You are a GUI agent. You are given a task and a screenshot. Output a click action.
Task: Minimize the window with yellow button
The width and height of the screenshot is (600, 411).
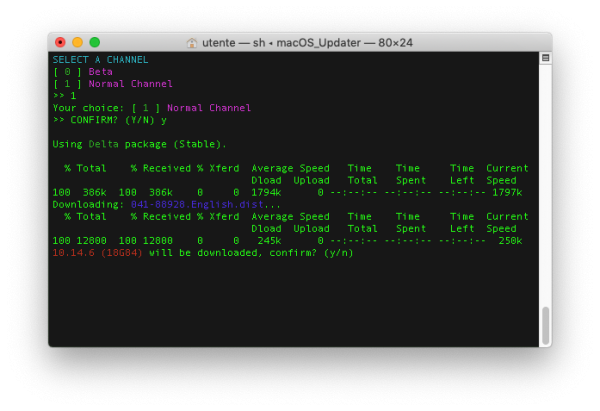click(x=77, y=42)
